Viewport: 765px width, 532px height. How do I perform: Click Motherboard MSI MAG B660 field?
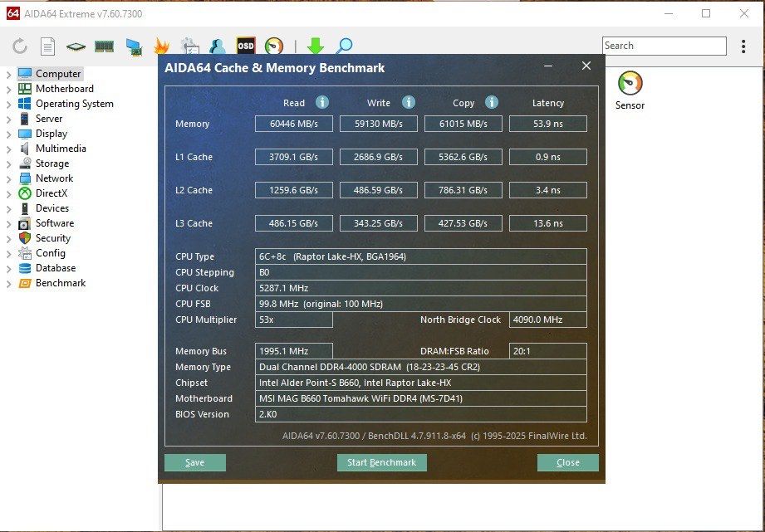point(421,398)
